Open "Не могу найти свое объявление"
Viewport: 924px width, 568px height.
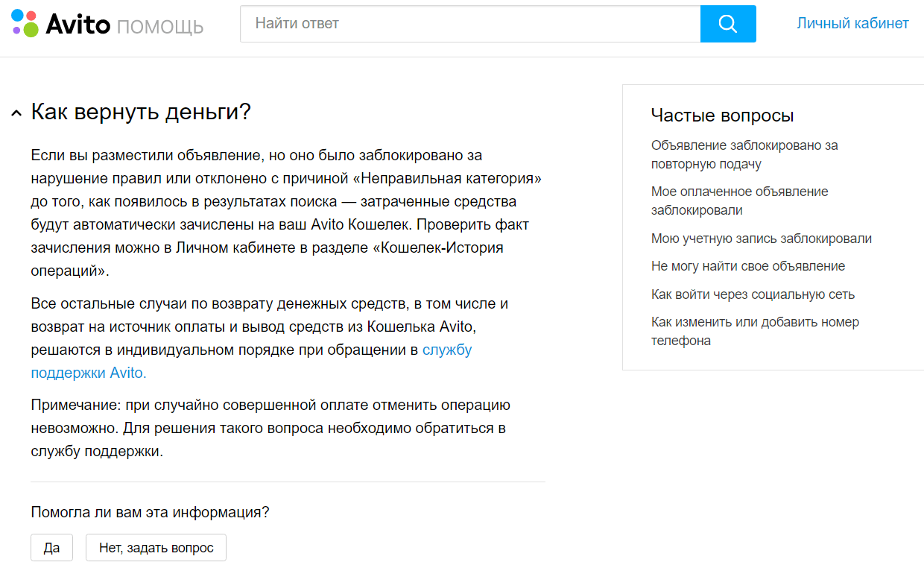coord(748,266)
